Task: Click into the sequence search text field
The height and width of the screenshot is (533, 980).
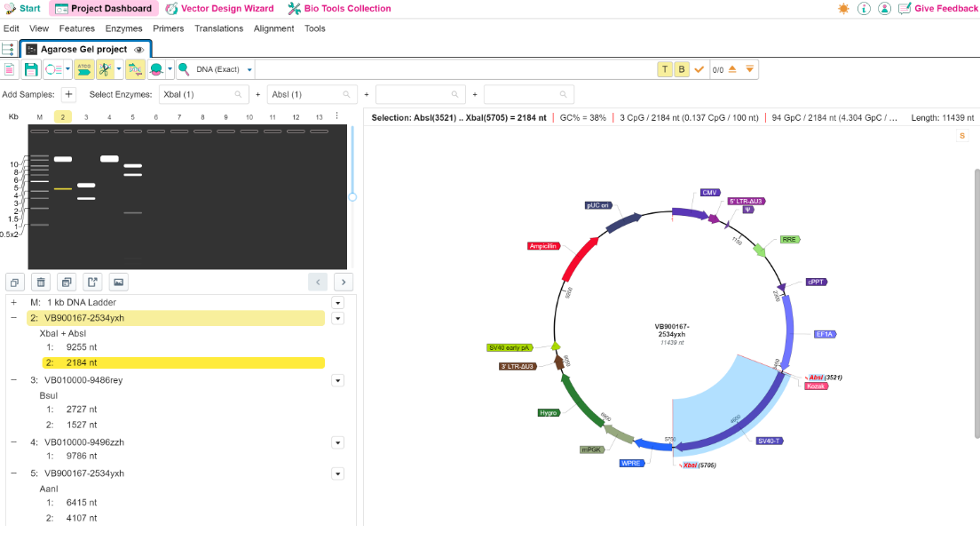Action: click(455, 69)
